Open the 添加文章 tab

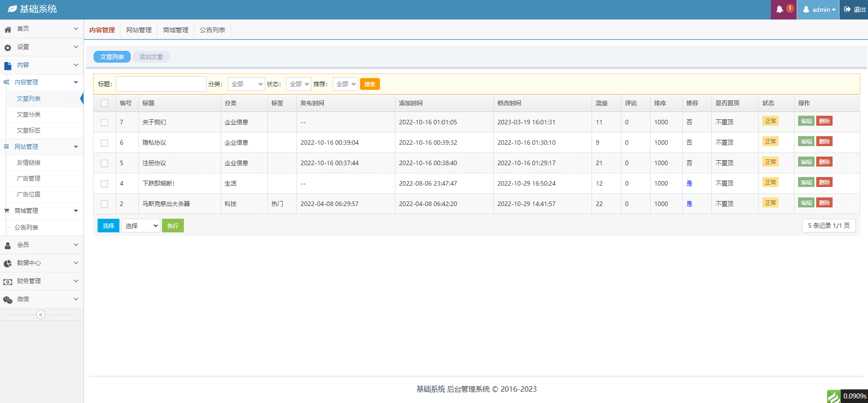pos(151,57)
